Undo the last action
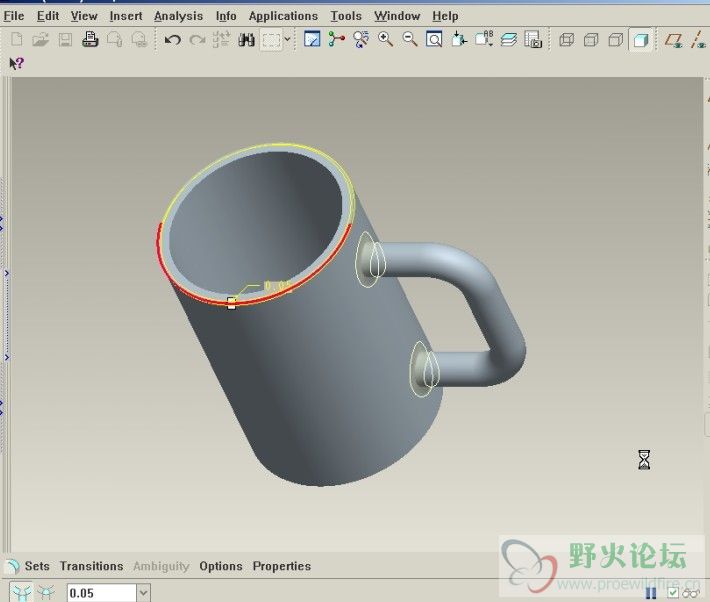 pyautogui.click(x=172, y=40)
